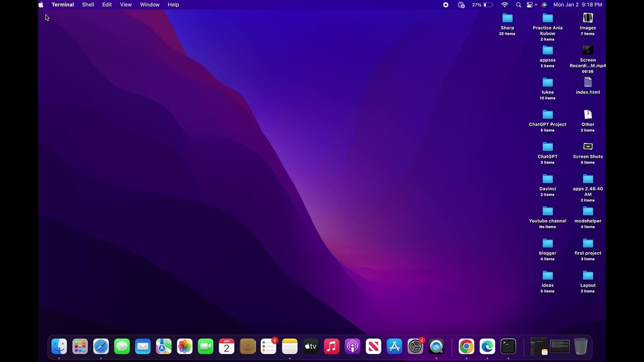Open the Terminal application menu
Viewport: 644px width, 362px height.
pyautogui.click(x=62, y=5)
